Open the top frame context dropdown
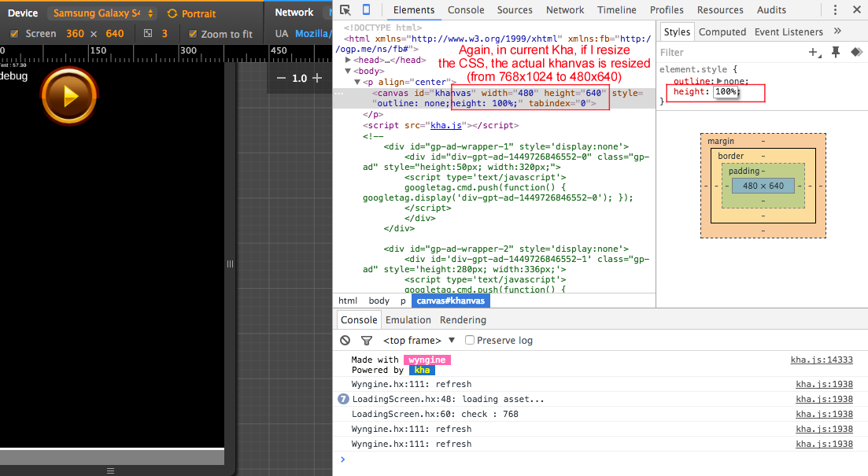This screenshot has height=476, width=868. 419,341
